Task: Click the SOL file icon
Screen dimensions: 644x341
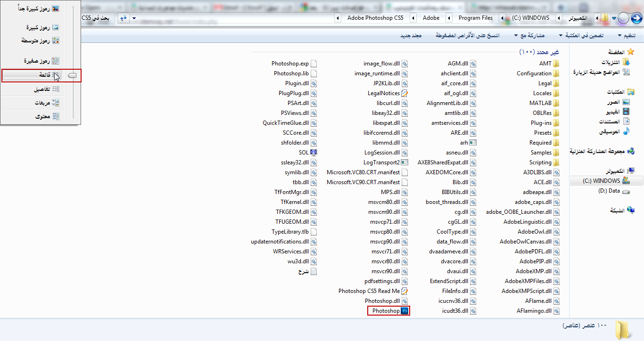Action: click(314, 153)
